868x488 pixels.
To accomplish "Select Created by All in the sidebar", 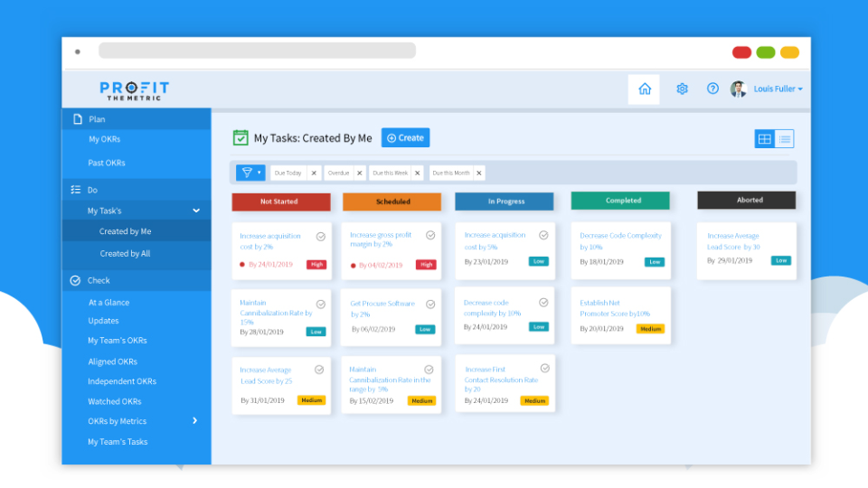I will [125, 253].
